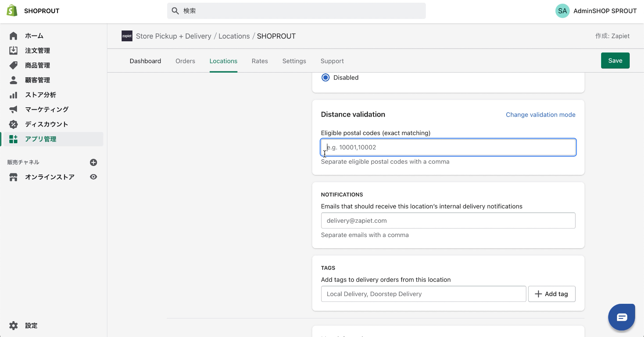This screenshot has height=337, width=644.
Task: Click the green Save button
Action: (x=615, y=61)
